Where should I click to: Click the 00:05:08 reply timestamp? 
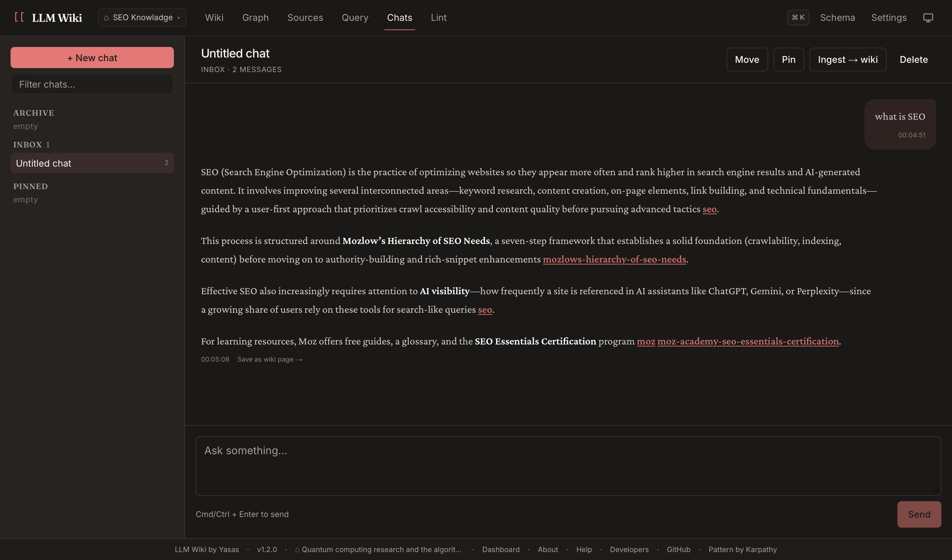click(215, 359)
